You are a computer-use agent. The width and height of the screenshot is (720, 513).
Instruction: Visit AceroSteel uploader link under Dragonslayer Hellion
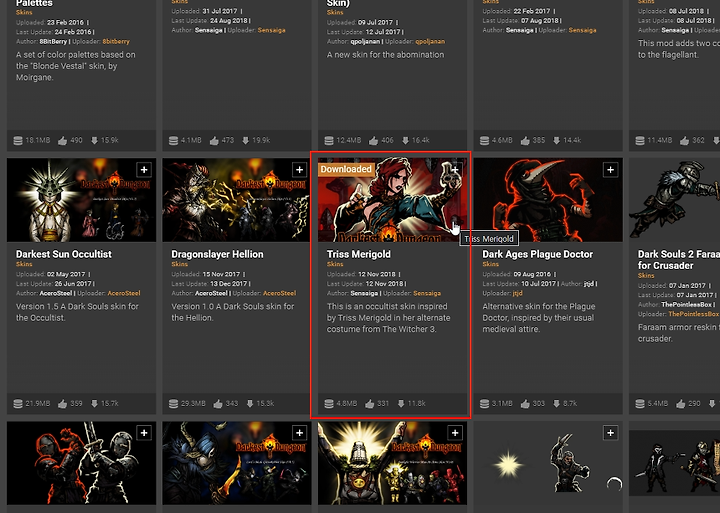[280, 293]
